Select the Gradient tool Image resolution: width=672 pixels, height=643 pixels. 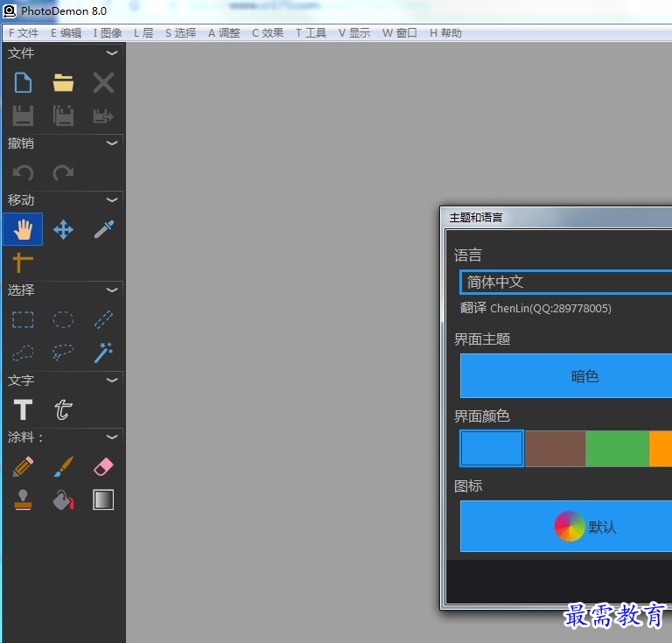point(103,500)
